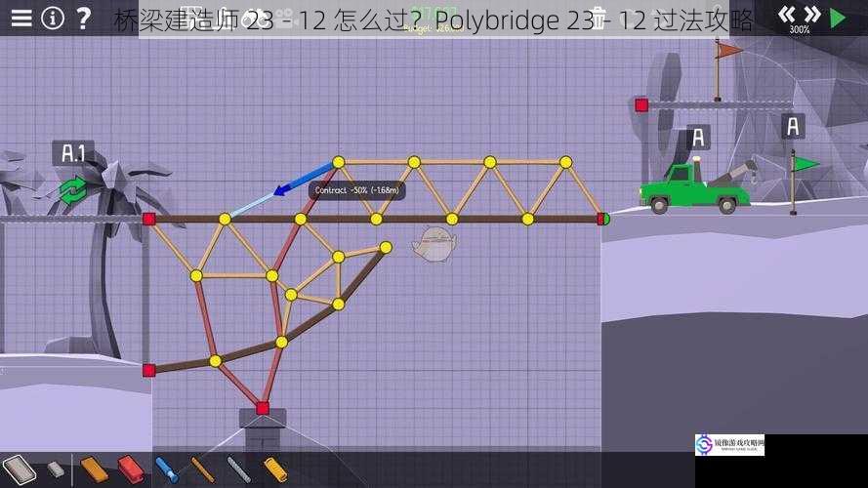The height and width of the screenshot is (488, 868).
Task: Click the 300% speed readout
Action: 800,29
